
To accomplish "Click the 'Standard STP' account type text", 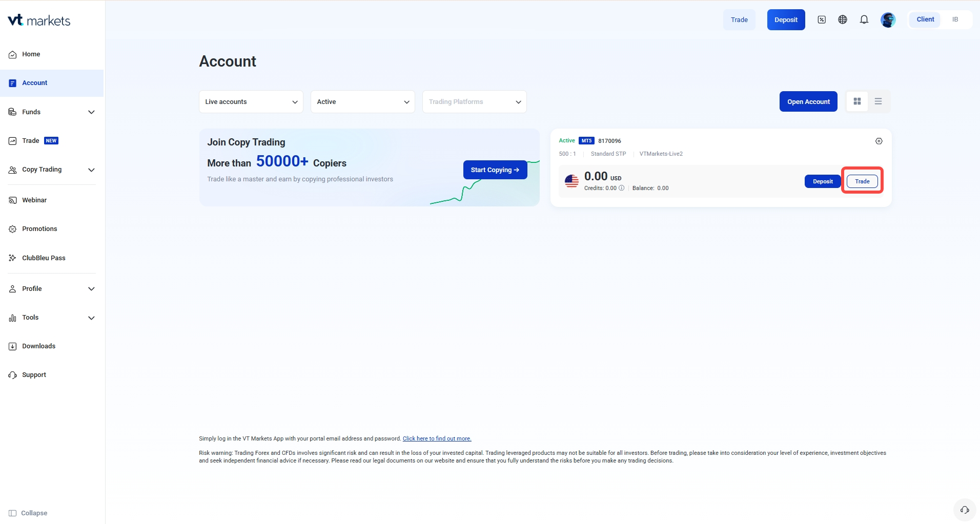I will coord(608,154).
